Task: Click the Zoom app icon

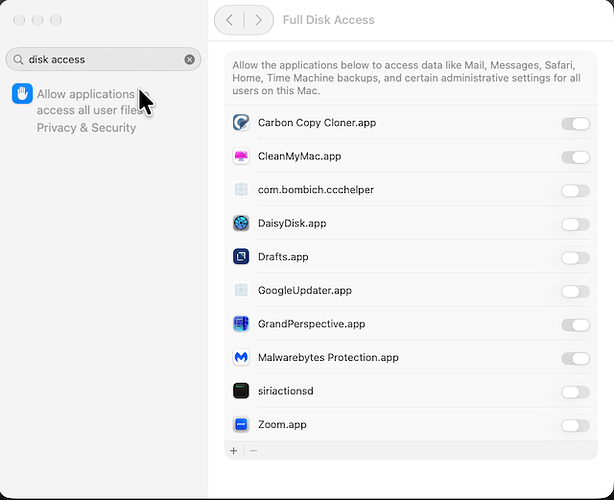Action: point(241,424)
